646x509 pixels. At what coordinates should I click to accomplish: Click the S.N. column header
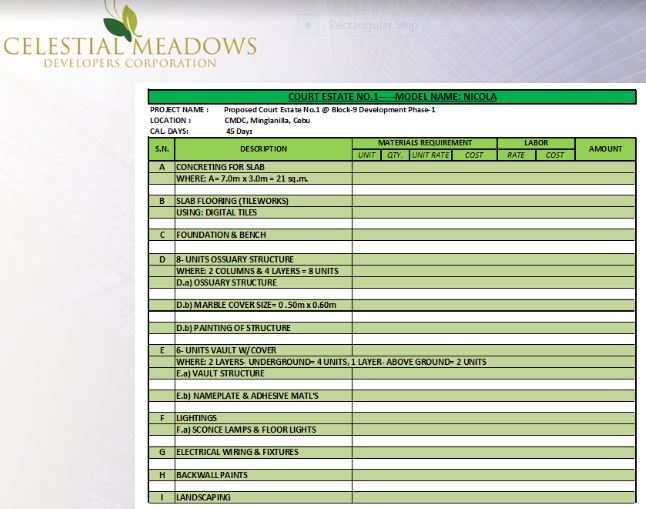[x=162, y=149]
